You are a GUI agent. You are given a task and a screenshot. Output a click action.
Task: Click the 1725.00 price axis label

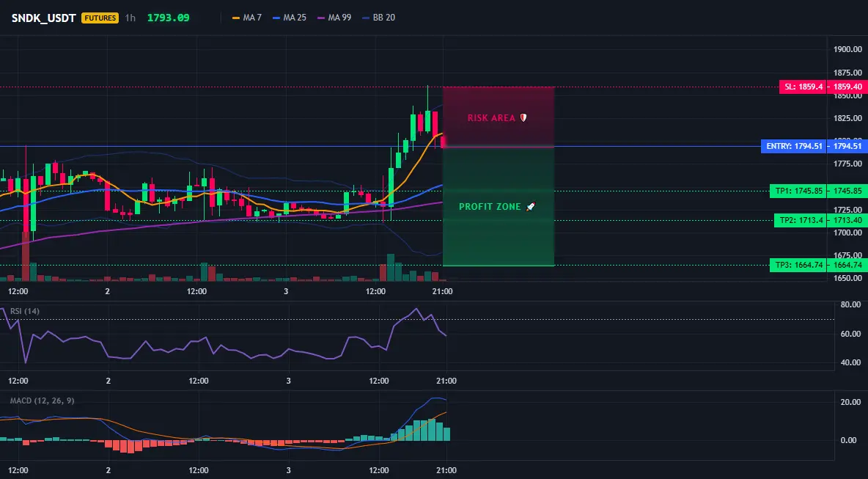point(847,210)
